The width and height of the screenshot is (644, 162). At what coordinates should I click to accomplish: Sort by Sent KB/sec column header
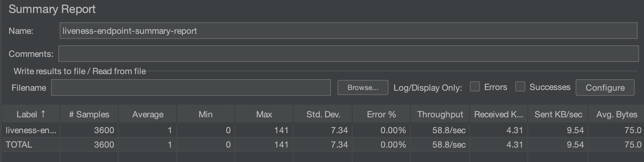pos(558,114)
